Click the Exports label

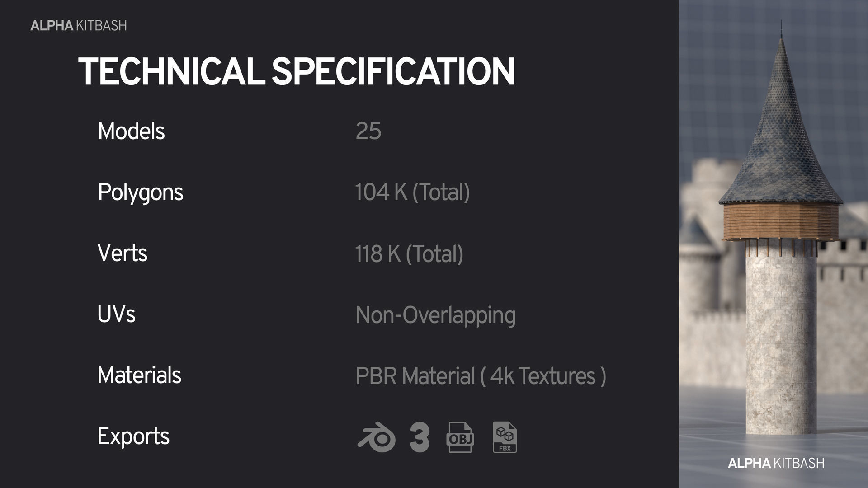[x=133, y=436]
